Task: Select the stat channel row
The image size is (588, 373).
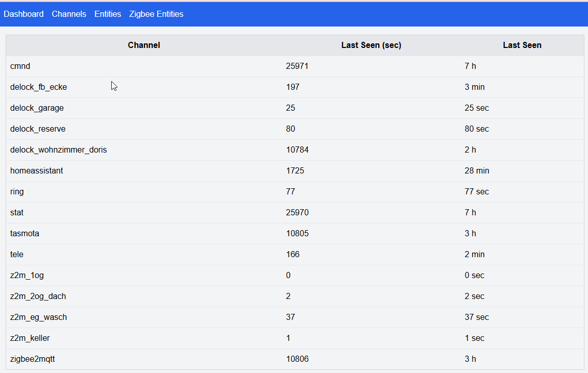Action: pos(17,213)
